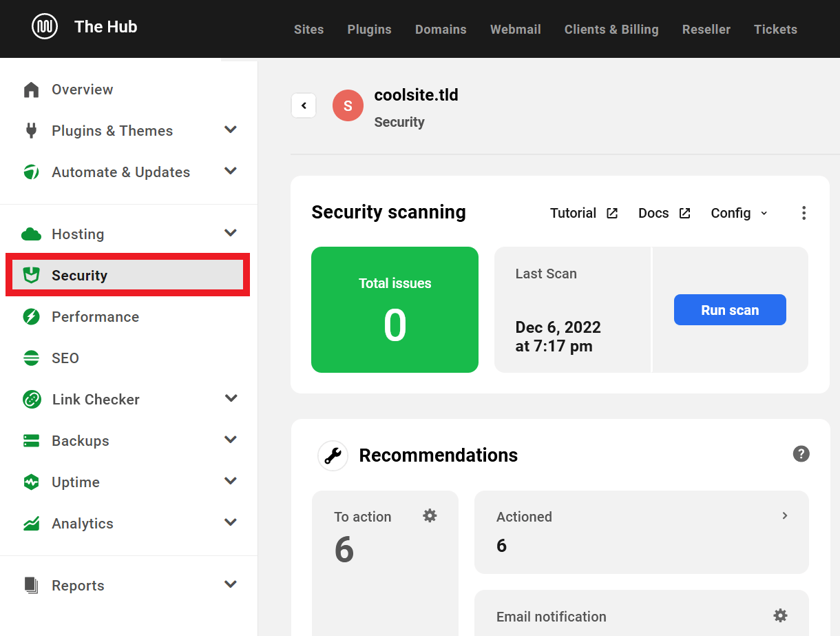Go to Plugins in top navigation

369,30
